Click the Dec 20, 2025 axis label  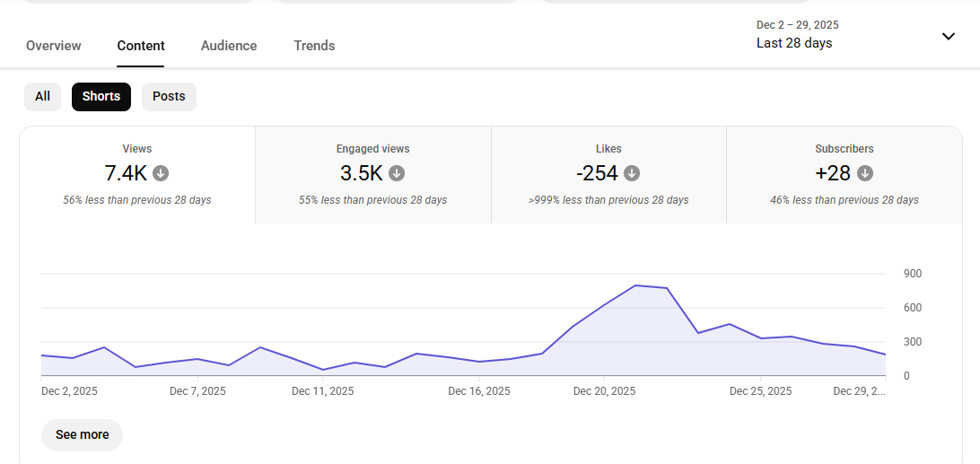(604, 391)
